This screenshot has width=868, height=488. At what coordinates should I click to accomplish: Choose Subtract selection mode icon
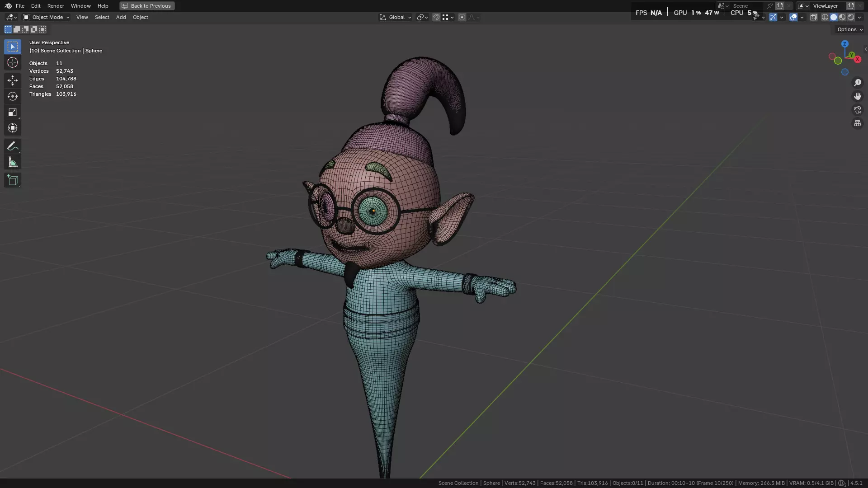(x=25, y=29)
